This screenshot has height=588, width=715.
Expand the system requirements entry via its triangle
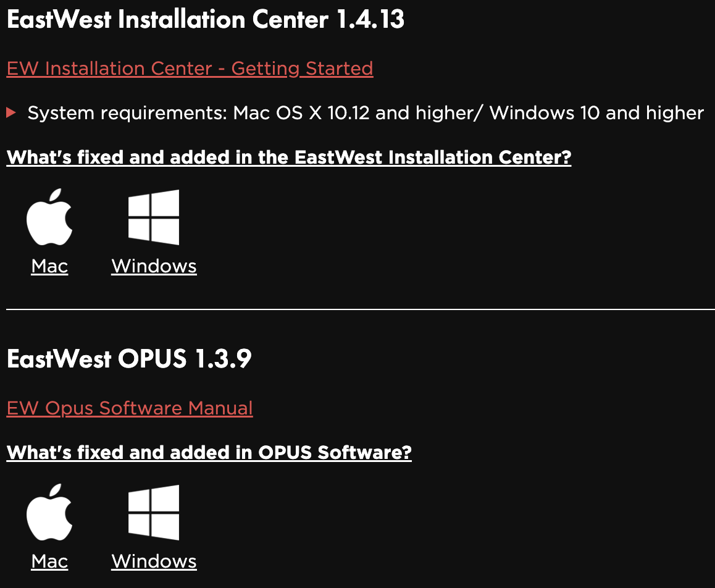tap(10, 112)
